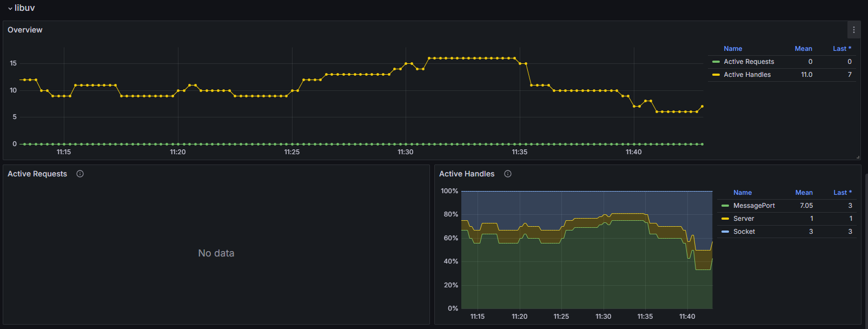Screen dimensions: 868x329
Task: Click the Active Requests info icon
Action: pos(80,174)
